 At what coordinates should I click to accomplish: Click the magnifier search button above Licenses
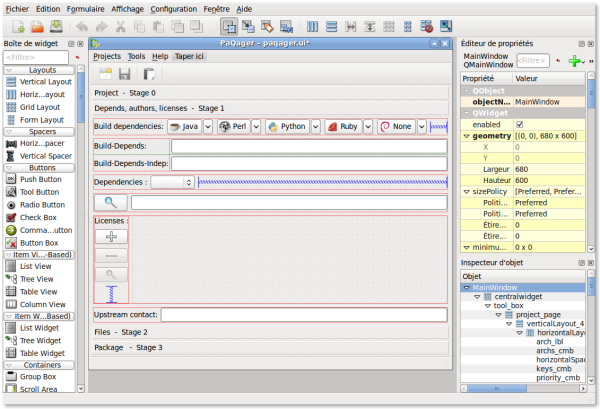point(111,202)
